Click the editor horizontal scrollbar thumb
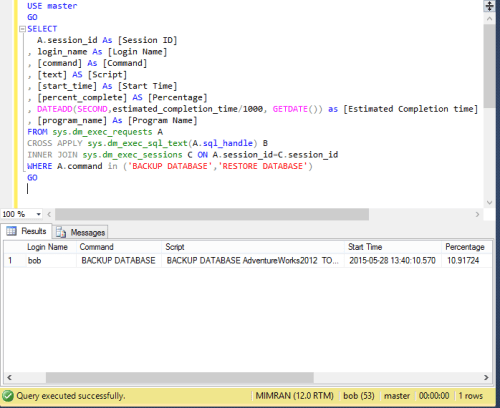 [x=212, y=214]
